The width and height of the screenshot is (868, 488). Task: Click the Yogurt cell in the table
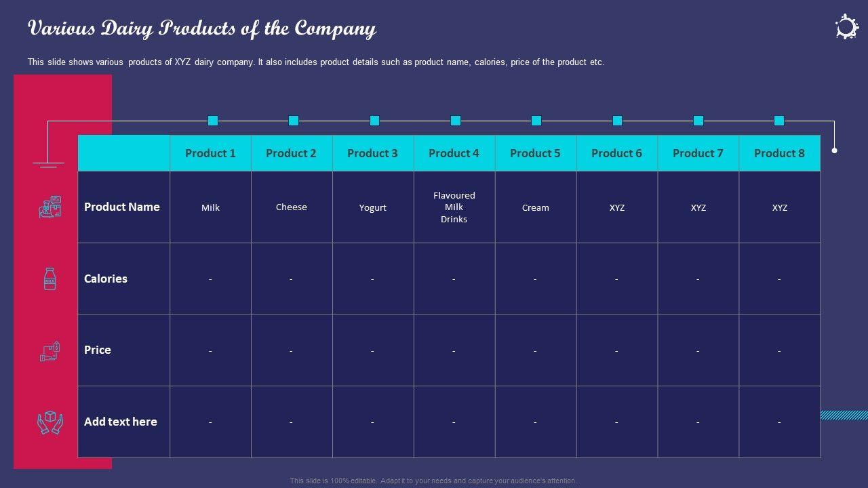pos(372,207)
